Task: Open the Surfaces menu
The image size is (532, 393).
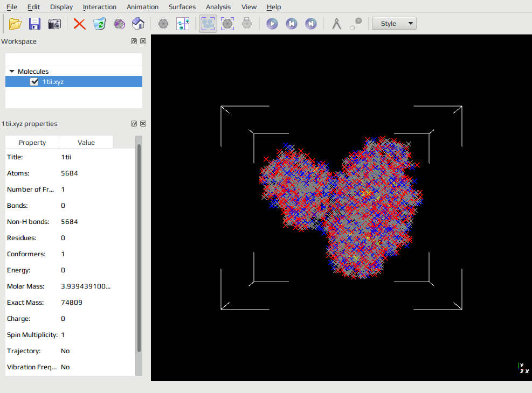Action: pos(182,7)
